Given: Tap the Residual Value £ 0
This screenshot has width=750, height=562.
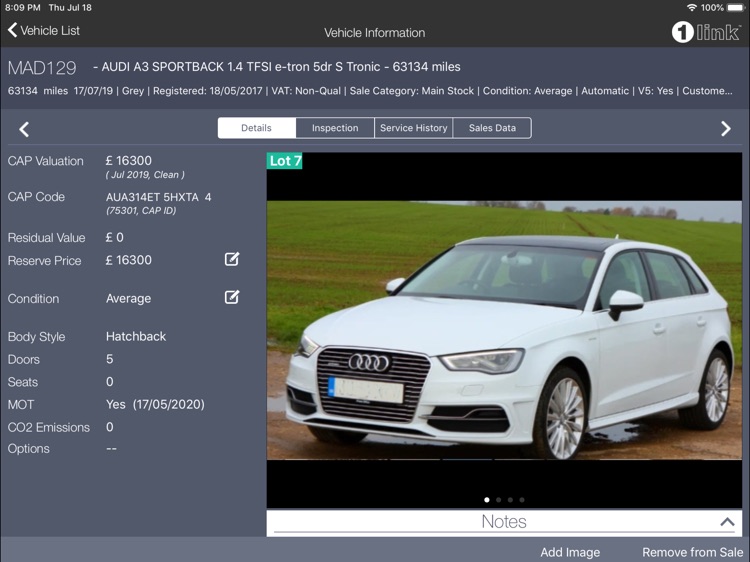Looking at the screenshot, I should click(115, 237).
